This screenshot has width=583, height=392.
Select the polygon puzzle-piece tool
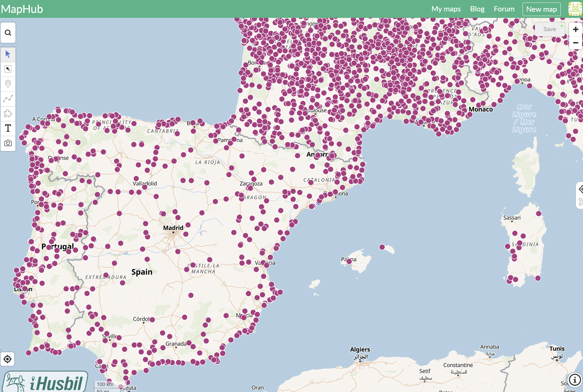[8, 113]
